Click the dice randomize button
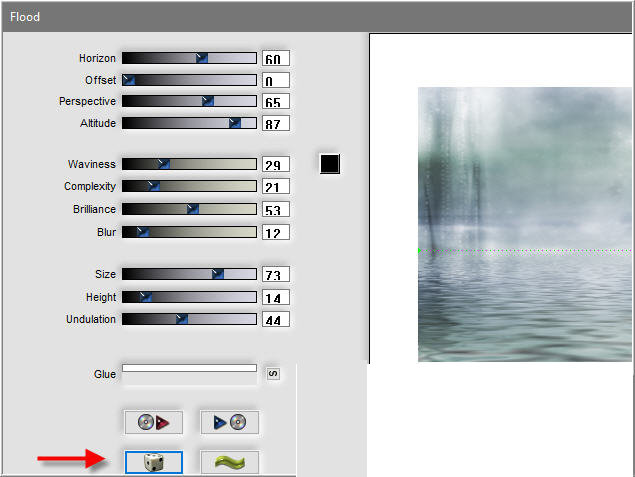 click(x=154, y=462)
